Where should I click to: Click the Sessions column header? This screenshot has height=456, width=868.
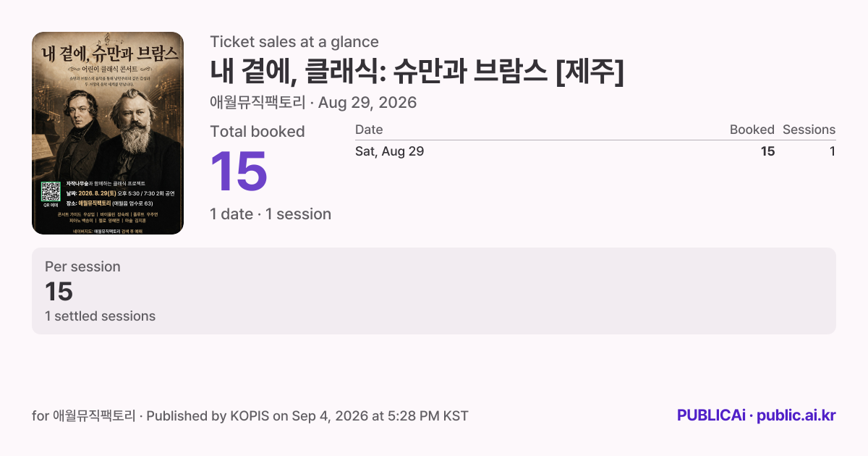(809, 130)
